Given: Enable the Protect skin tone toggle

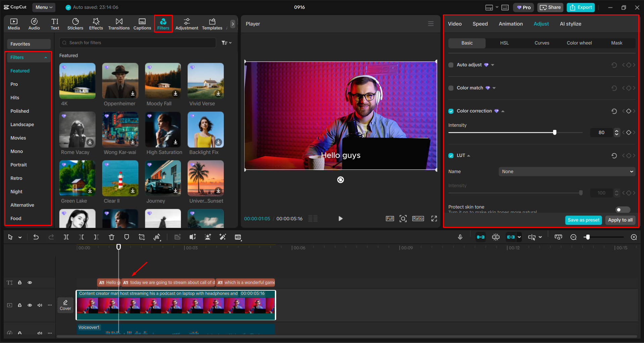Looking at the screenshot, I should (x=622, y=209).
